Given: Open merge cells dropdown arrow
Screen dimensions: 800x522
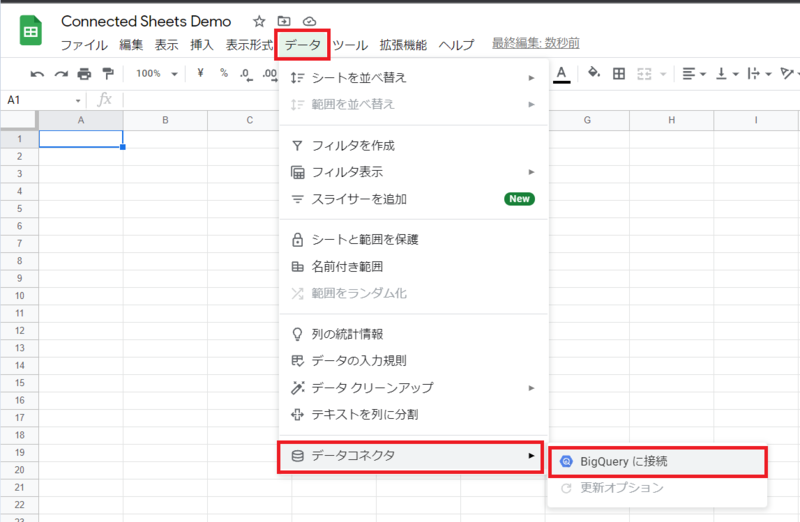Looking at the screenshot, I should pyautogui.click(x=663, y=74).
